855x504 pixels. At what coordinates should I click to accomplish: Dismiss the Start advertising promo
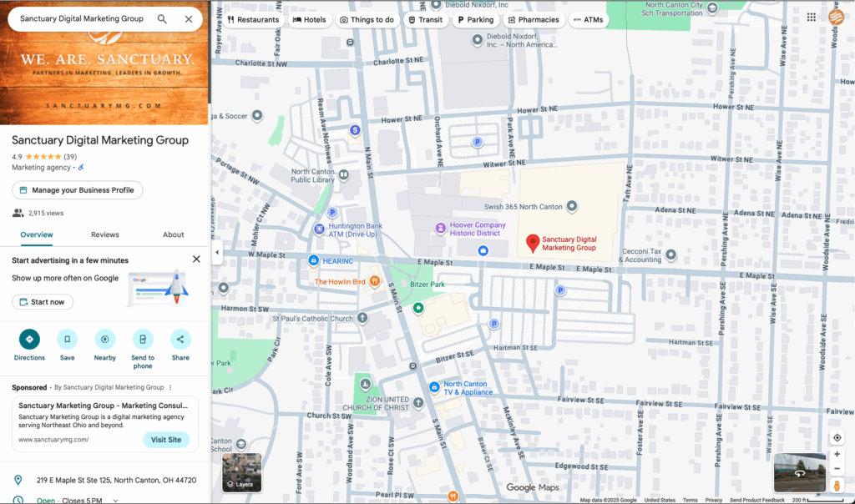point(196,260)
